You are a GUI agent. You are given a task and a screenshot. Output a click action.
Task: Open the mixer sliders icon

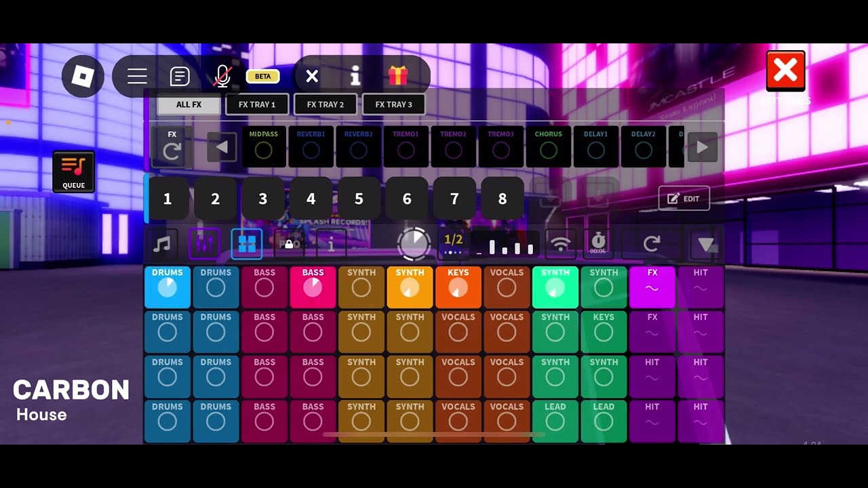(x=204, y=244)
